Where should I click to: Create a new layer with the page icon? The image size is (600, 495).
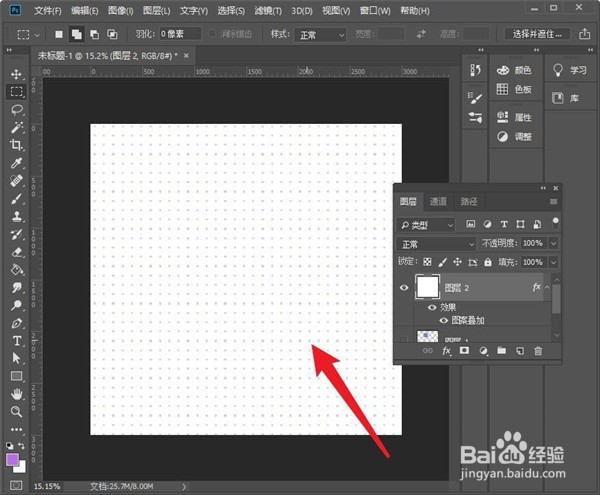click(520, 351)
